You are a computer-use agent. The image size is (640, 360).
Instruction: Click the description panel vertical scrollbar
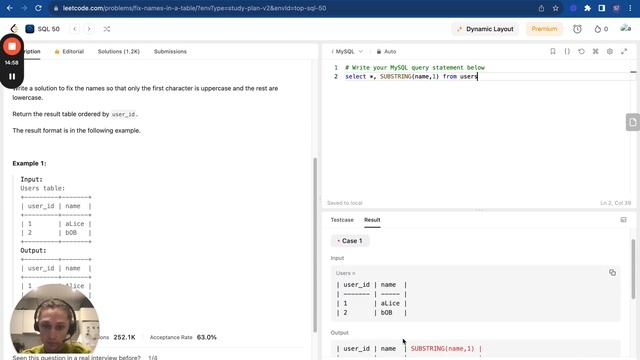[x=315, y=244]
